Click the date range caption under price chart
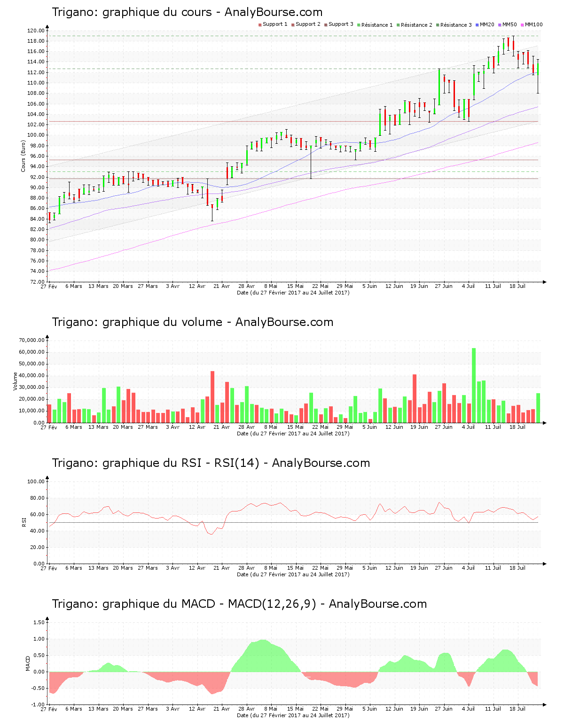 293,293
